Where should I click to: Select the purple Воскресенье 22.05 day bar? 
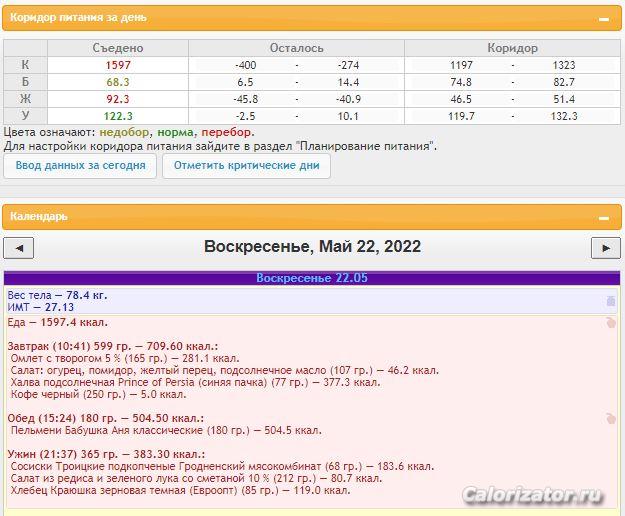(312, 278)
